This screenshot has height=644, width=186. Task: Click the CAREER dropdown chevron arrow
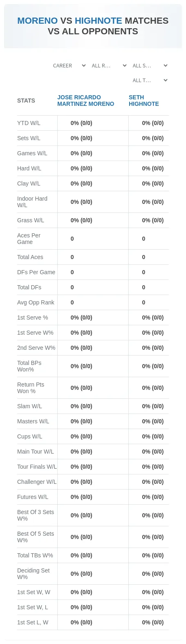[84, 66]
